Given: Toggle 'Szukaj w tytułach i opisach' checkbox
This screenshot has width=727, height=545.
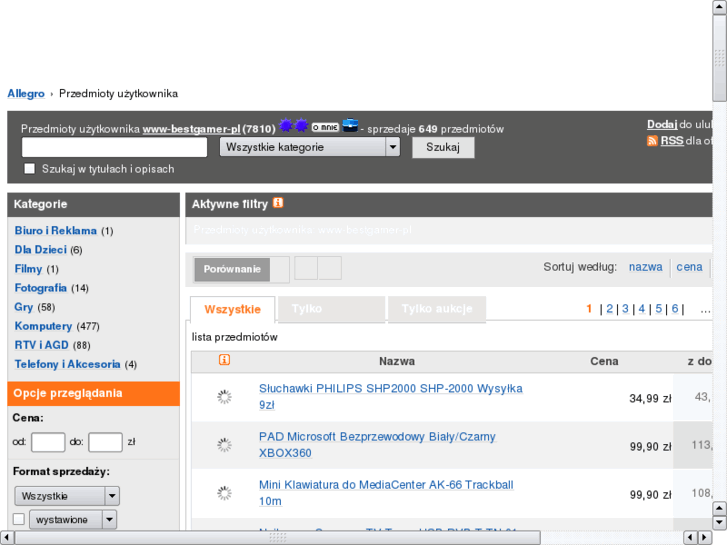Looking at the screenshot, I should [x=30, y=168].
